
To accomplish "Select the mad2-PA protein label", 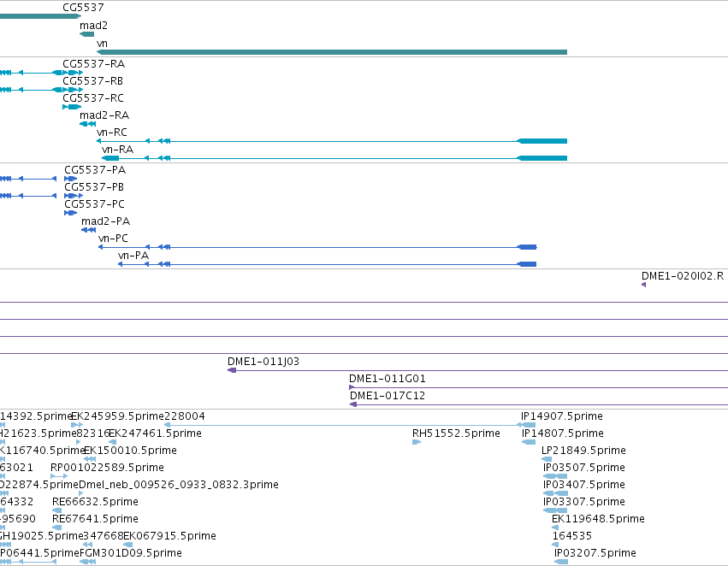I will pos(106,221).
